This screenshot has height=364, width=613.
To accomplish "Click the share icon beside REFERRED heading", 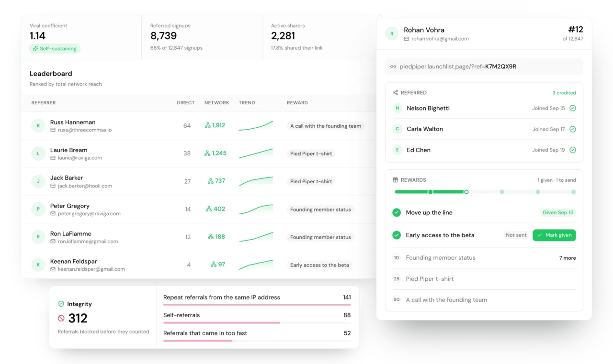I will [395, 93].
